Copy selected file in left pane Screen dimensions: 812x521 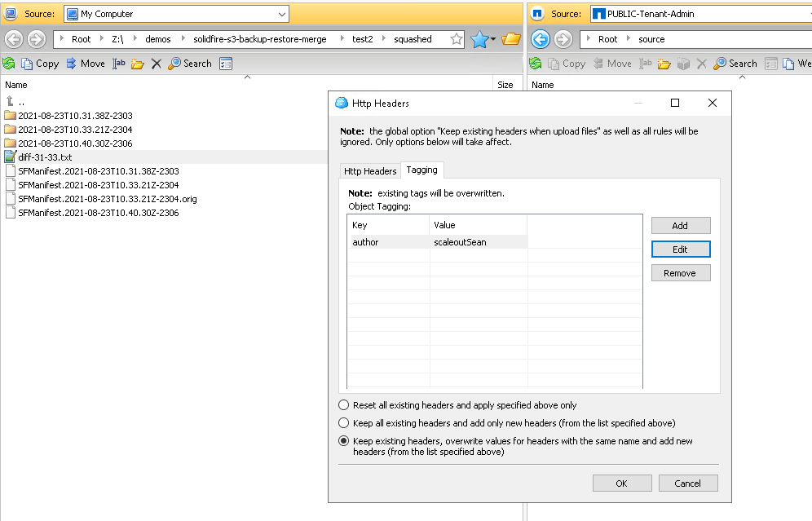pyautogui.click(x=40, y=63)
